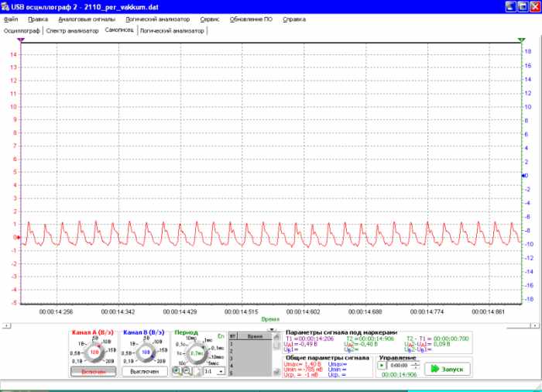Click the 1мс mark on Период dial
Image resolution: width=542 pixels, height=392 pixels.
pyautogui.click(x=208, y=340)
